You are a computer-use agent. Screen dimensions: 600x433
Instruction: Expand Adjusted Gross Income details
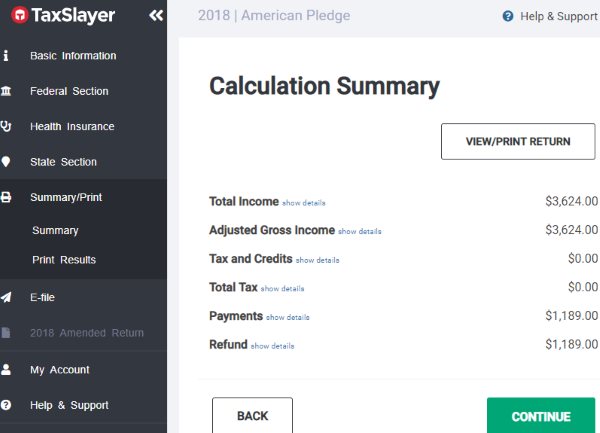[359, 231]
